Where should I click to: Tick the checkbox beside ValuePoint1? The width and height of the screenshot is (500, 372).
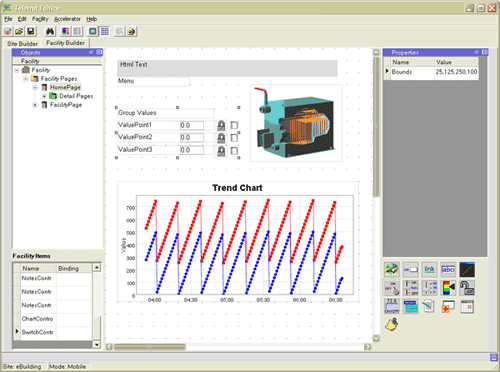(x=234, y=125)
